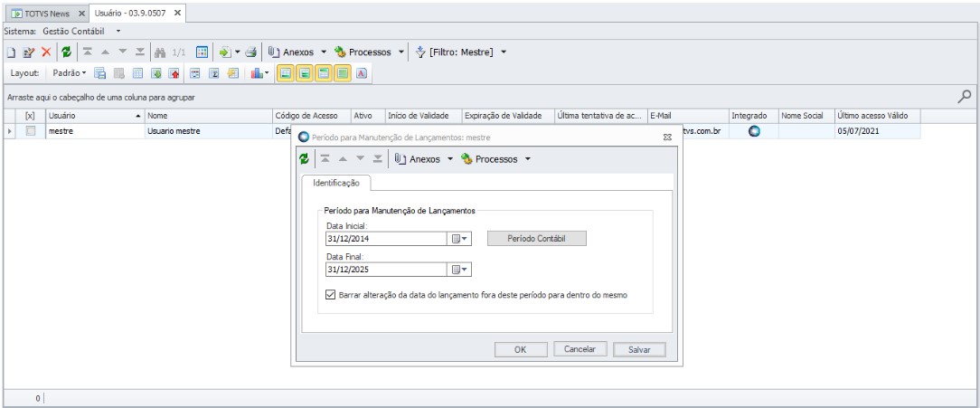Click the Salvar button
The image size is (980, 408).
coord(639,350)
